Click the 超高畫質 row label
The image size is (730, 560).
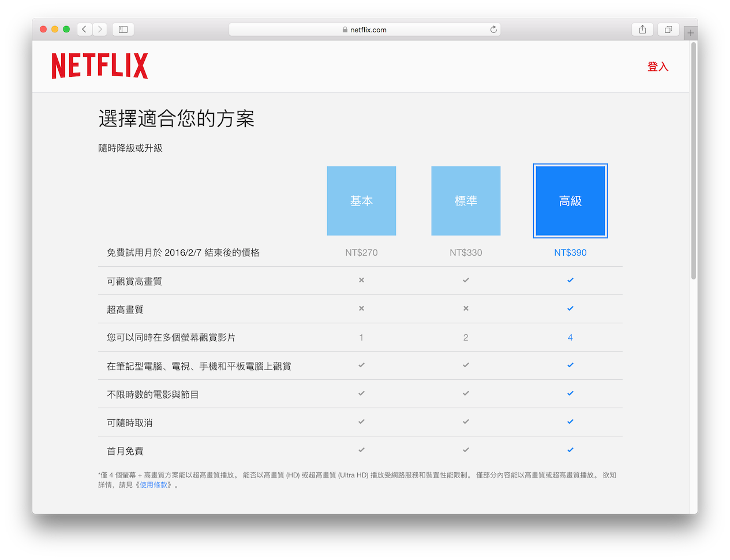125,309
